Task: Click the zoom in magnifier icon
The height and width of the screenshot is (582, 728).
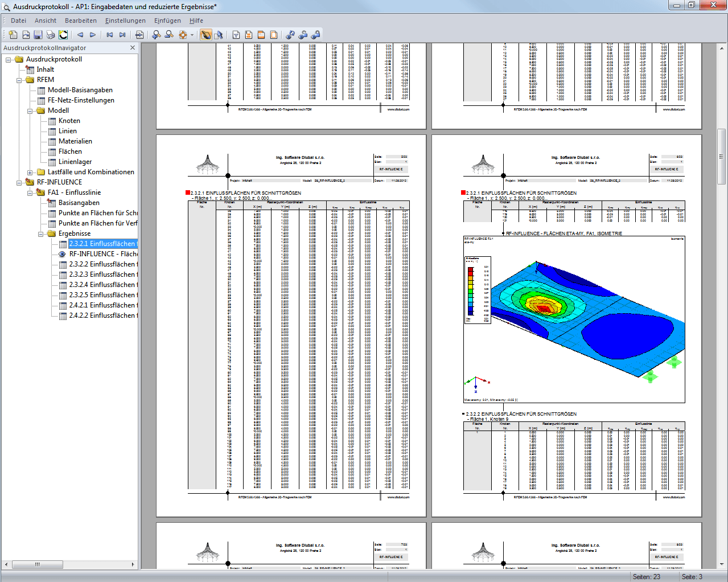Action: point(157,35)
